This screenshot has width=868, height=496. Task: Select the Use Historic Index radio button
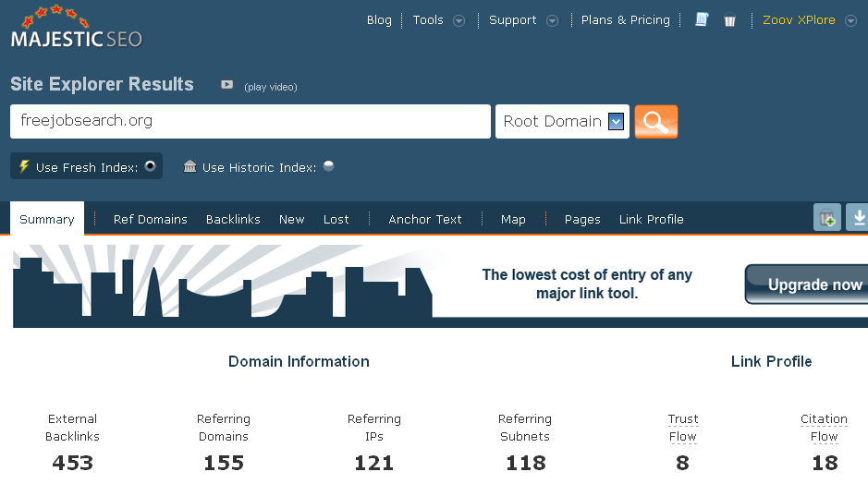(x=328, y=166)
